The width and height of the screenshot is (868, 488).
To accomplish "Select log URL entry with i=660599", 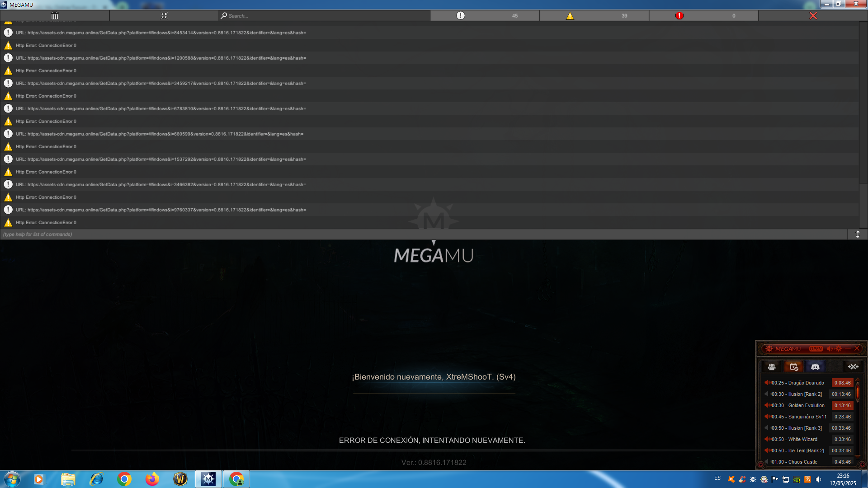I will point(429,134).
